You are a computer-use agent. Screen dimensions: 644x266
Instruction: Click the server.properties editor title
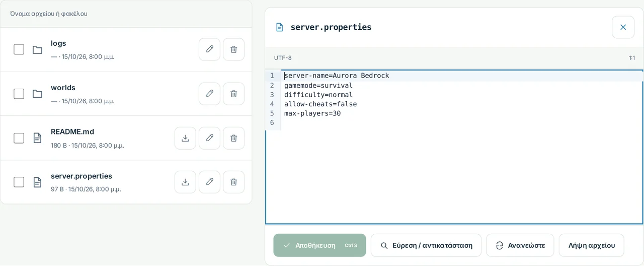coord(331,27)
